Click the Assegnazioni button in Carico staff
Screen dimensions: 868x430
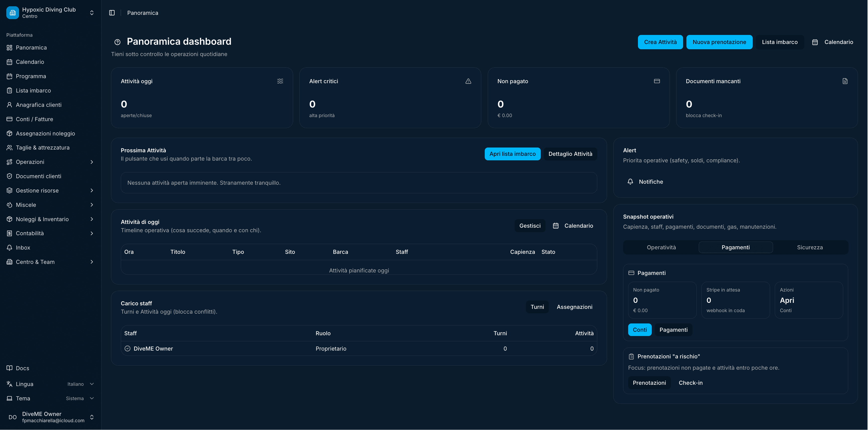[574, 307]
